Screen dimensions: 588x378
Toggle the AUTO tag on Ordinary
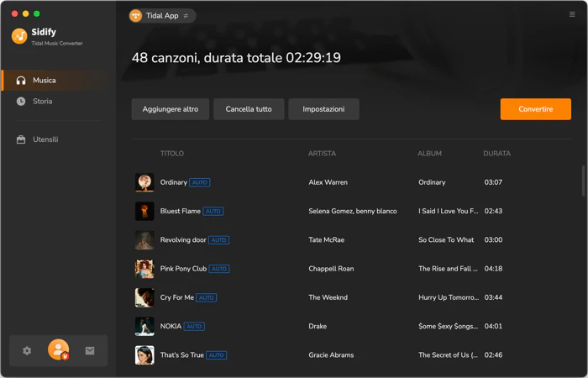(200, 182)
